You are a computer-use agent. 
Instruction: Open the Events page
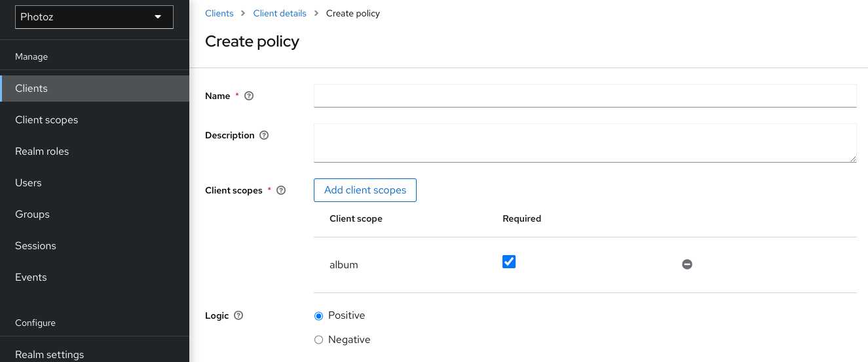[x=31, y=277]
